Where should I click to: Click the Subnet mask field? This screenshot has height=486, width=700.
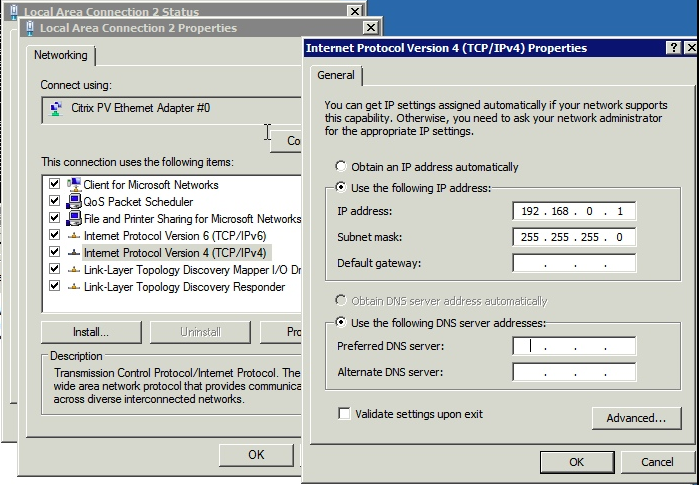coord(574,237)
